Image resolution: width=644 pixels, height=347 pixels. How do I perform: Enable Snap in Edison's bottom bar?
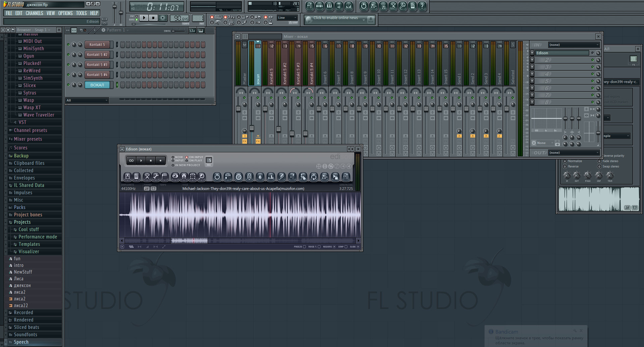(x=346, y=247)
